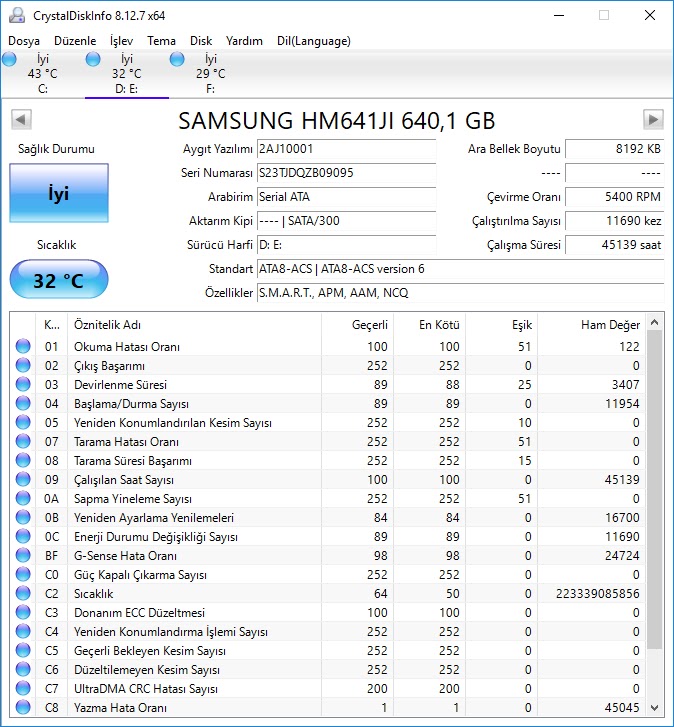Click the CrystalDiskInfo app icon in title bar
674x727 pixels.
tap(17, 15)
